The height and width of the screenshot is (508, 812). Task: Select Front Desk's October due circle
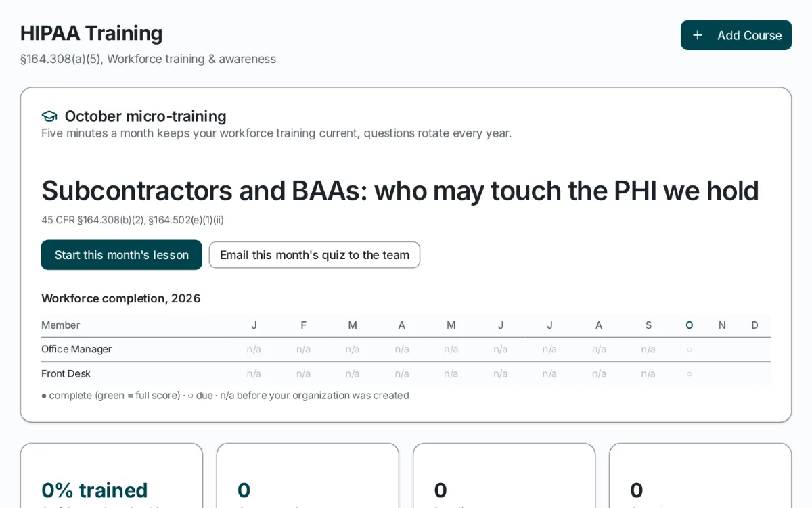[x=690, y=374]
